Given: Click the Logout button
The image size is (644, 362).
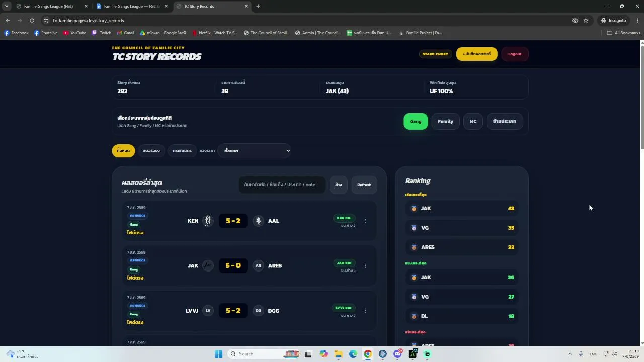Looking at the screenshot, I should coord(515,54).
